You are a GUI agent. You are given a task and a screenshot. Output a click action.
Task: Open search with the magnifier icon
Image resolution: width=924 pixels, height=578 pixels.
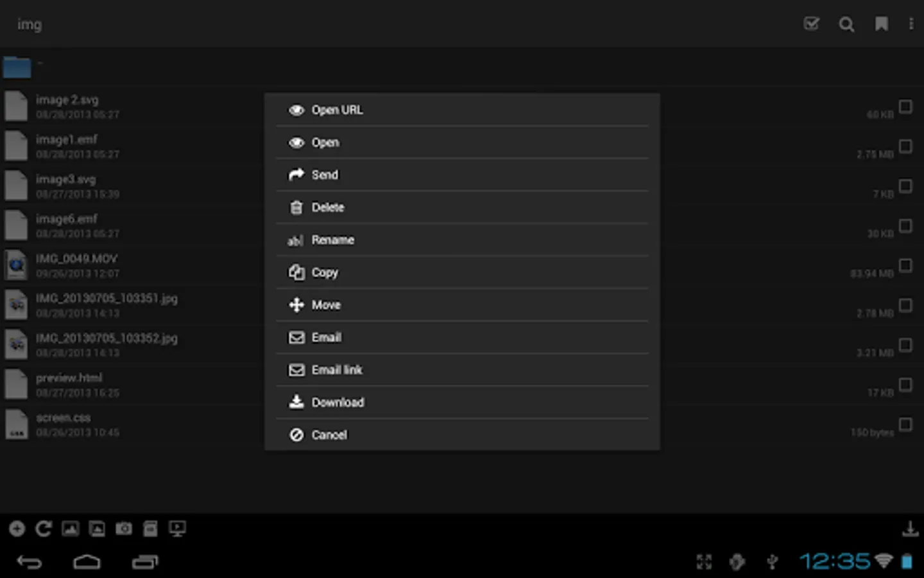(x=846, y=24)
